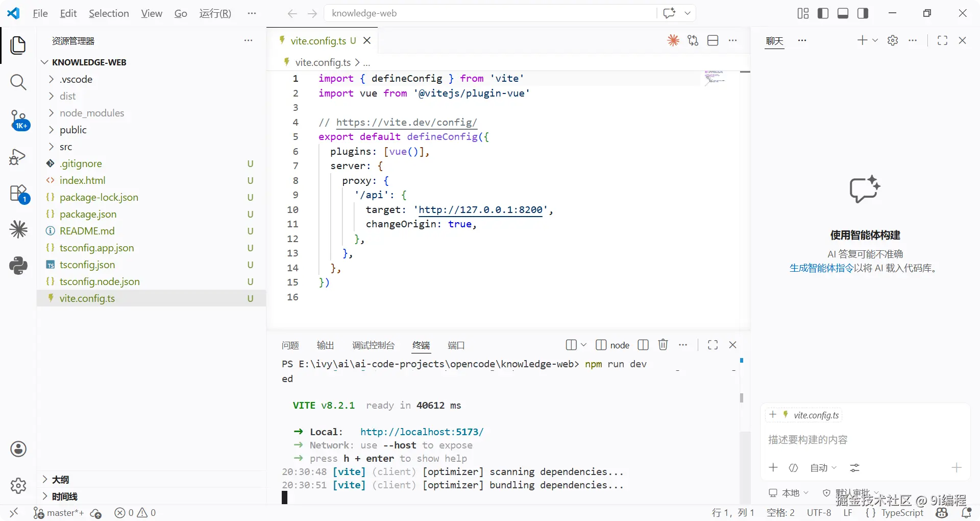The height and width of the screenshot is (521, 980).
Task: Click the editor minimap preview
Action: click(715, 78)
